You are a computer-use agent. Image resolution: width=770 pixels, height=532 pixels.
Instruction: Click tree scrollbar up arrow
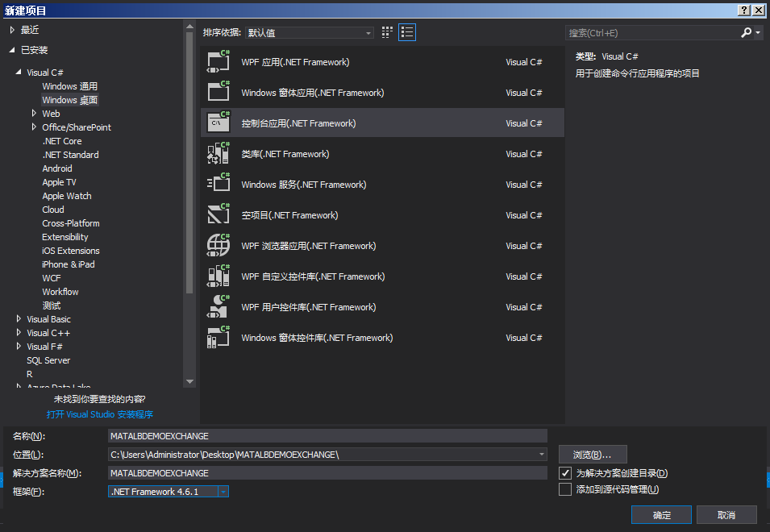[x=189, y=26]
